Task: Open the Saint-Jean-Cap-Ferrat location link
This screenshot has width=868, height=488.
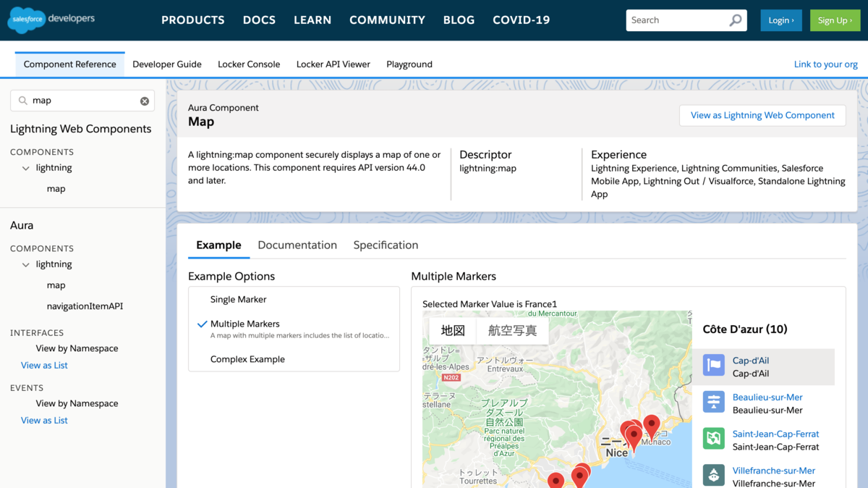Action: 776,434
